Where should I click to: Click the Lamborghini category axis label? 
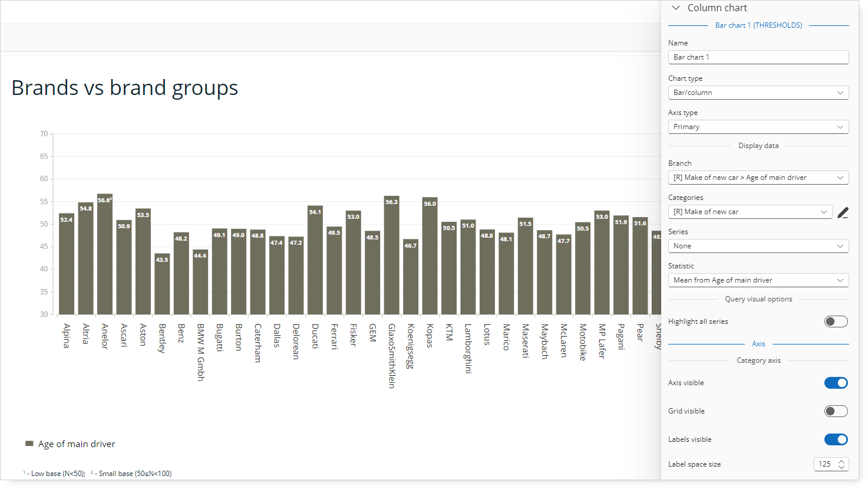tap(468, 349)
